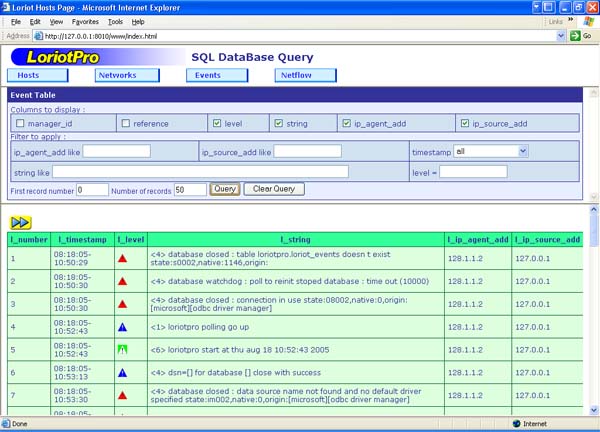Click the l_ip_agent_add column header

coord(478,240)
